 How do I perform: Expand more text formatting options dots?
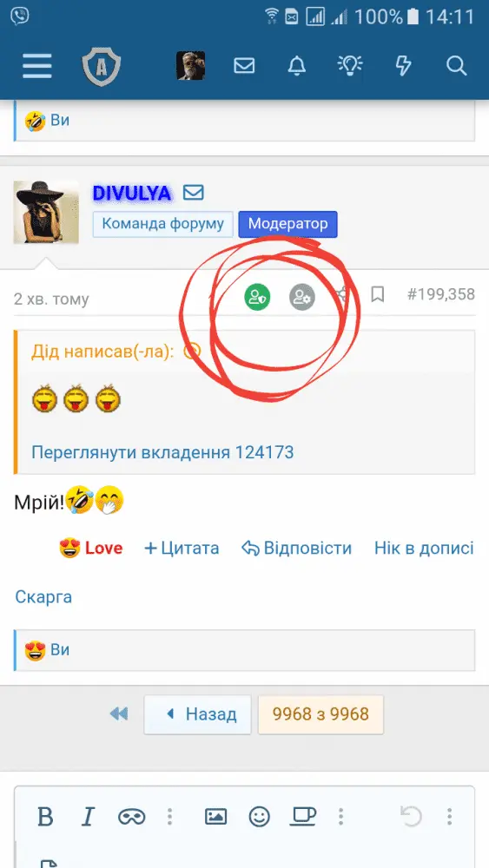coord(170,817)
